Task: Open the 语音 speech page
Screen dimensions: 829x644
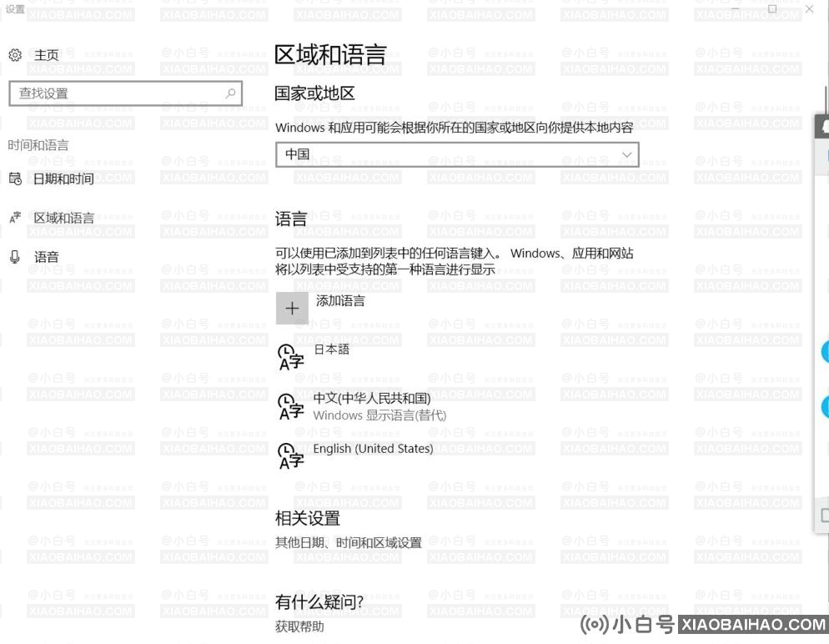Action: (x=47, y=257)
